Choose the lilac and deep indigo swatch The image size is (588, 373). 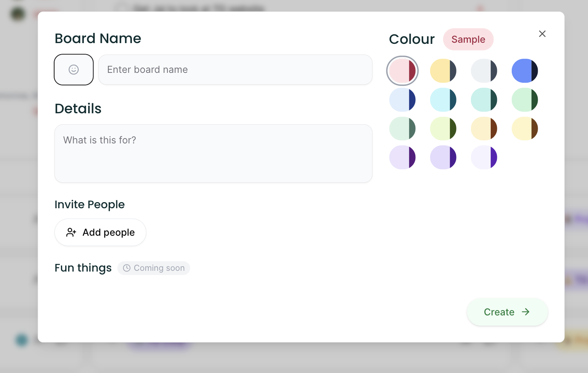[x=443, y=157]
